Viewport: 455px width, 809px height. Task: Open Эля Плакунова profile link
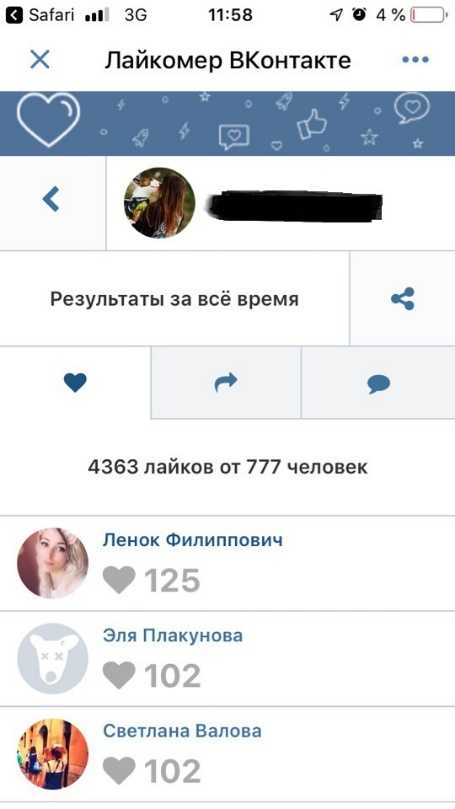173,635
